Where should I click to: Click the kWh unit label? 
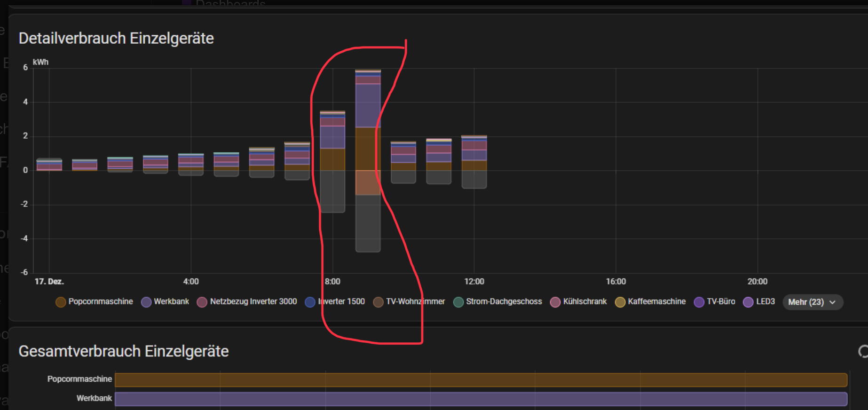pos(40,62)
